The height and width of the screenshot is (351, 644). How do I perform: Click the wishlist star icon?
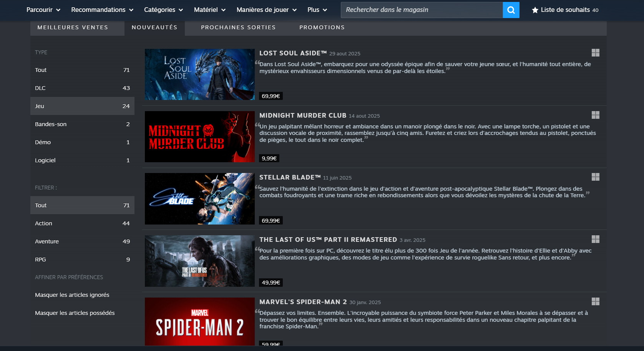pyautogui.click(x=534, y=10)
